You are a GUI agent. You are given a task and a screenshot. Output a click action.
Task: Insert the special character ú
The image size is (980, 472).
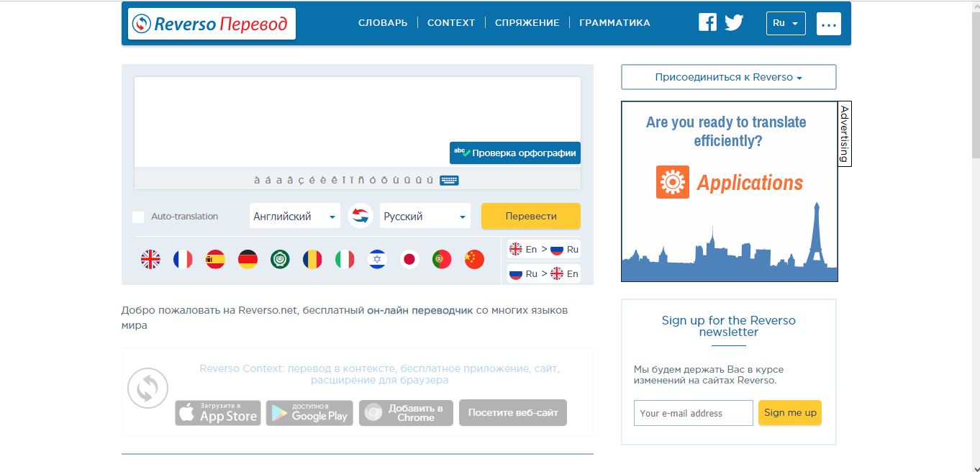[430, 180]
